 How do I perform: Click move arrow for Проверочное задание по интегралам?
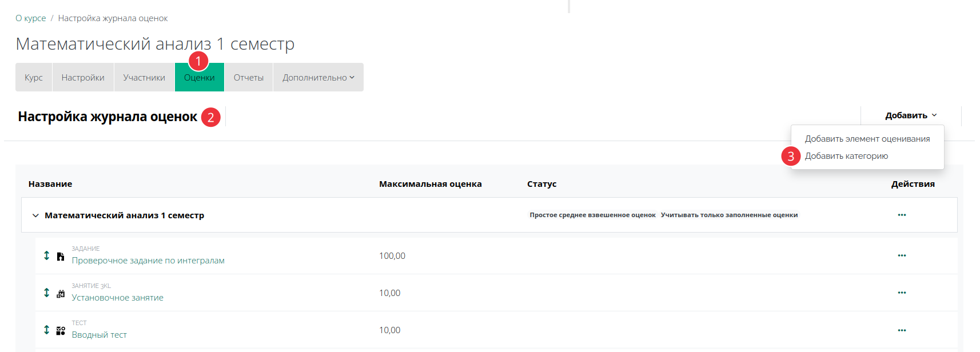(47, 255)
